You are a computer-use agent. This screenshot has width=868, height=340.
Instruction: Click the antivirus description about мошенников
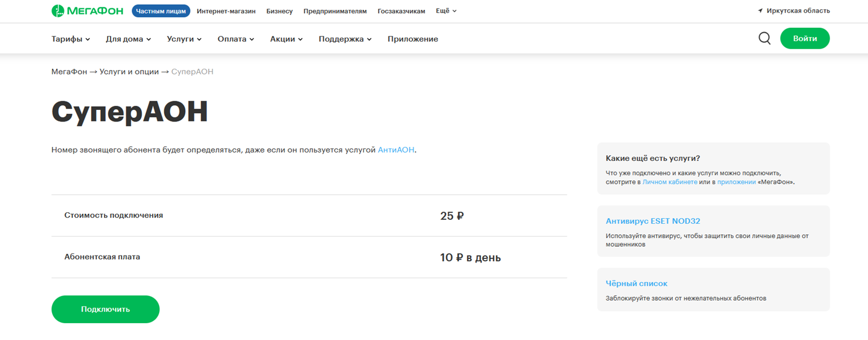[707, 240]
